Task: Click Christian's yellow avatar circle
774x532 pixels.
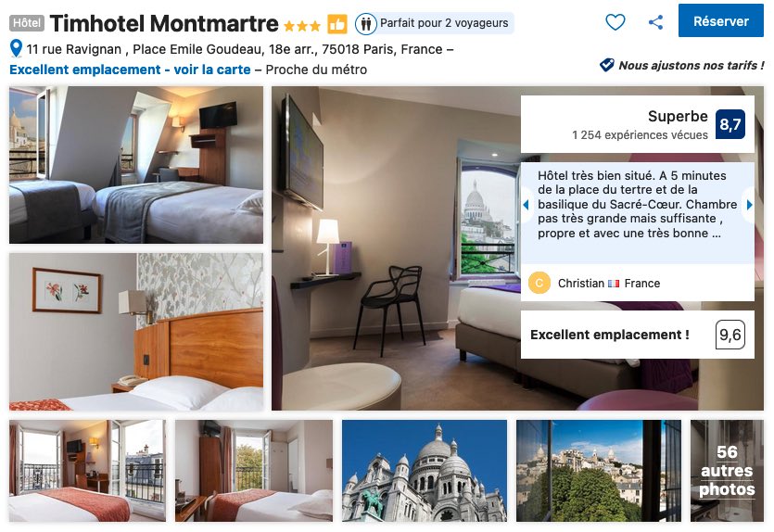Action: point(539,284)
